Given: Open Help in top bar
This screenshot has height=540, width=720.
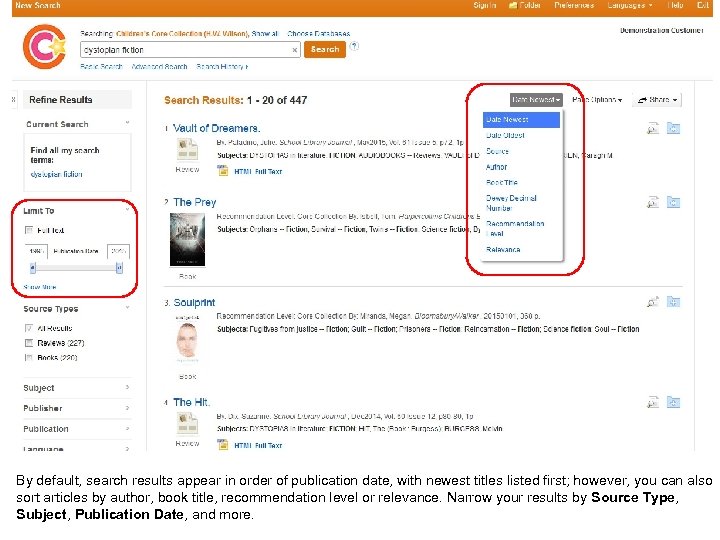Looking at the screenshot, I should [675, 6].
